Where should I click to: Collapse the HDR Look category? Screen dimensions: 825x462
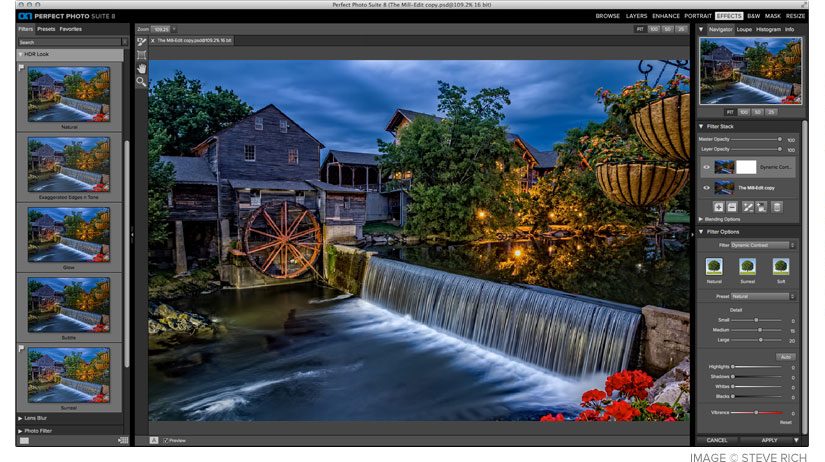(21, 54)
